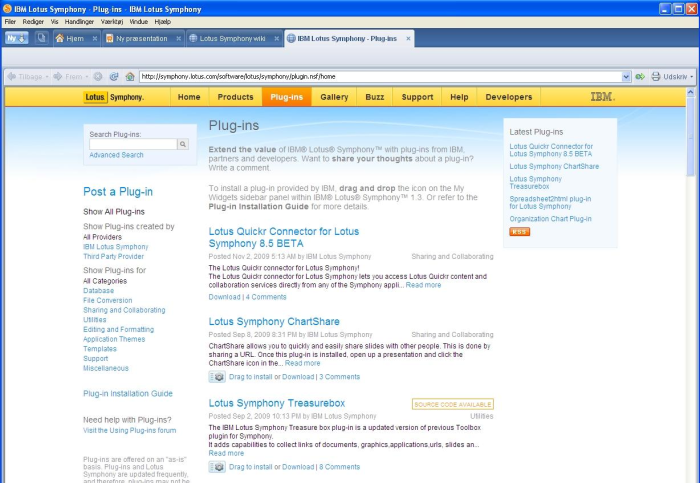Filter by Third Party Provider

coord(113,256)
